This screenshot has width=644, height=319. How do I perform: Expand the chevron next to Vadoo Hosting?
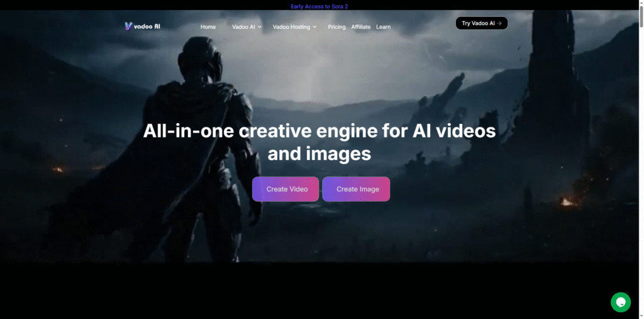tap(314, 27)
